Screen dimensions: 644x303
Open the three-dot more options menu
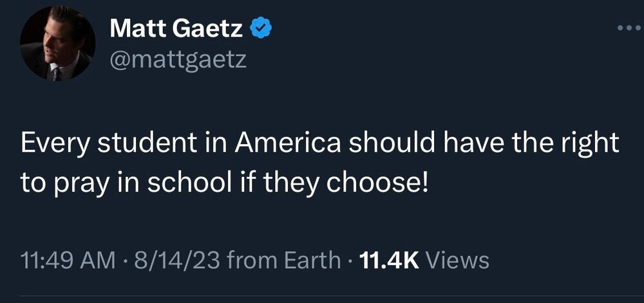click(629, 28)
